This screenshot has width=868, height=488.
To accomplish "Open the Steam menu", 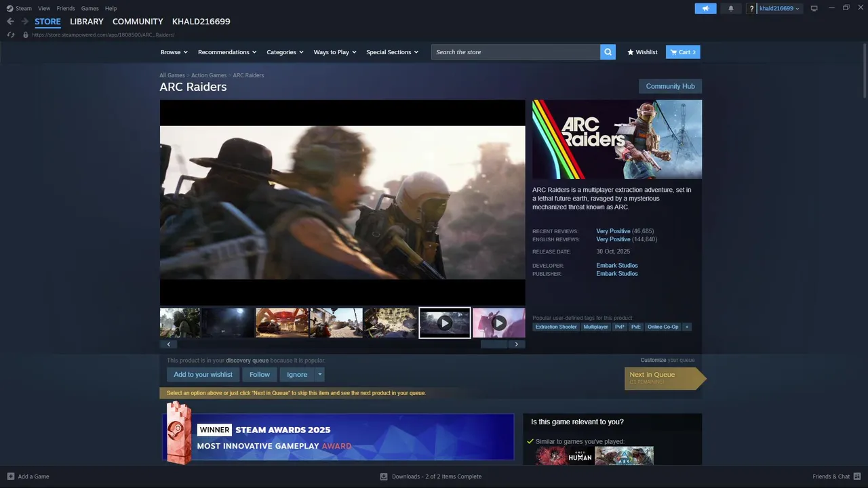I will 24,8.
